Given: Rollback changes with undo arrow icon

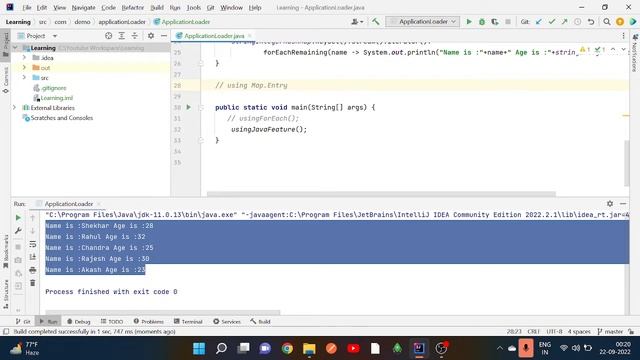Looking at the screenshot, I should 591,22.
